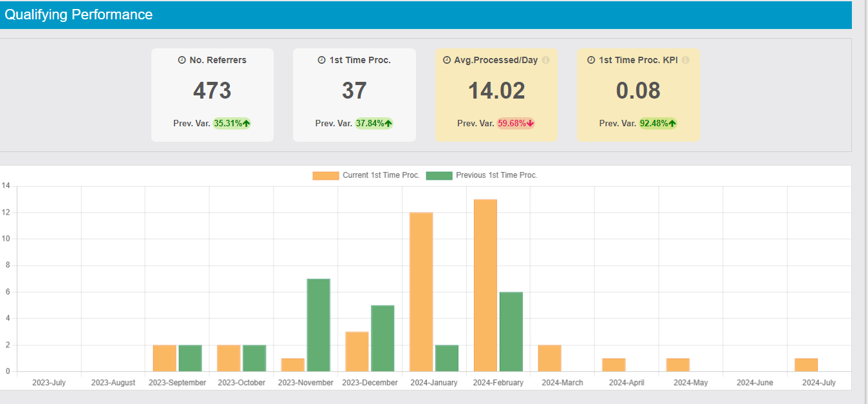This screenshot has height=404, width=868.
Task: Click the clock icon beside 1st Time Proc. KPI
Action: pyautogui.click(x=591, y=60)
